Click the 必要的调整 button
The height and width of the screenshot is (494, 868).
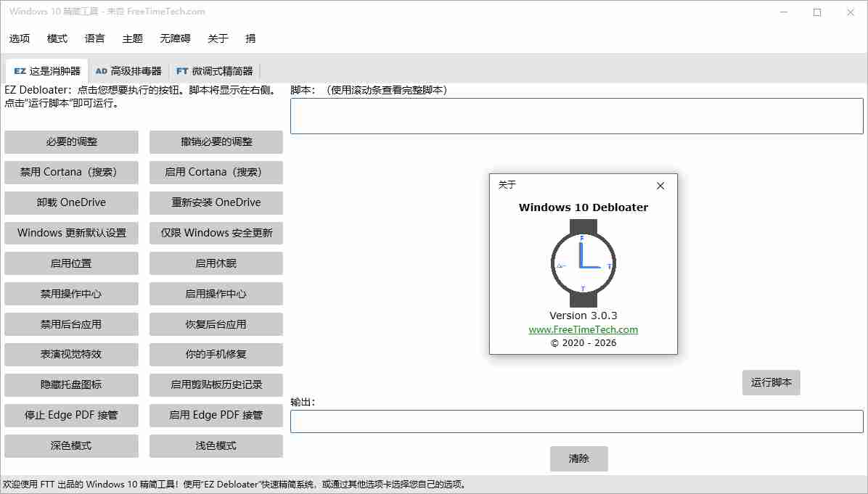tap(71, 141)
